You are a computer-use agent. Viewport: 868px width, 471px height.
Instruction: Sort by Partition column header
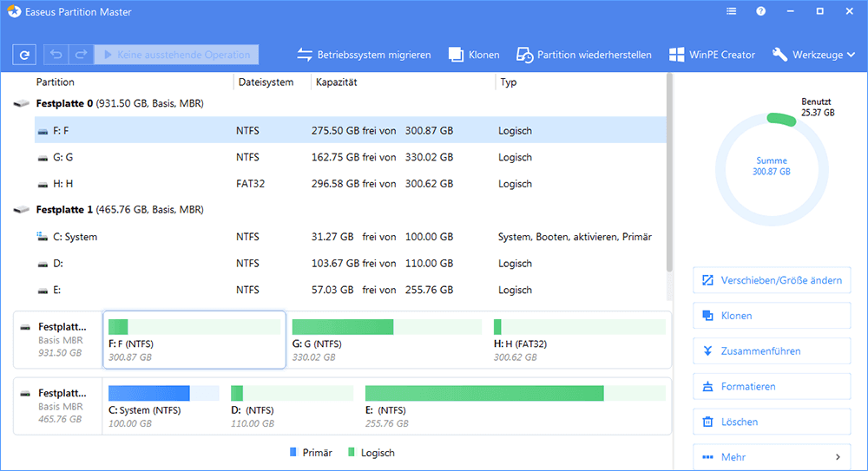tap(55, 82)
